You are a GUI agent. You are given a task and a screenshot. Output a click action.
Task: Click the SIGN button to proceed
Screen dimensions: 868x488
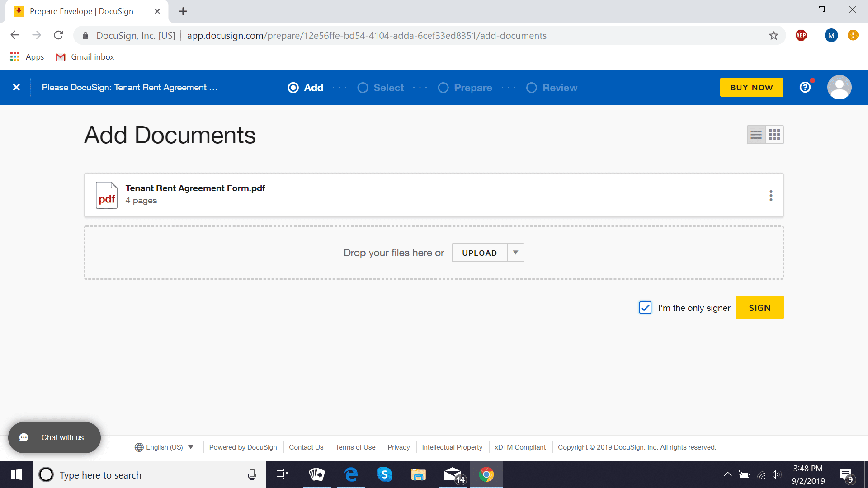(760, 308)
